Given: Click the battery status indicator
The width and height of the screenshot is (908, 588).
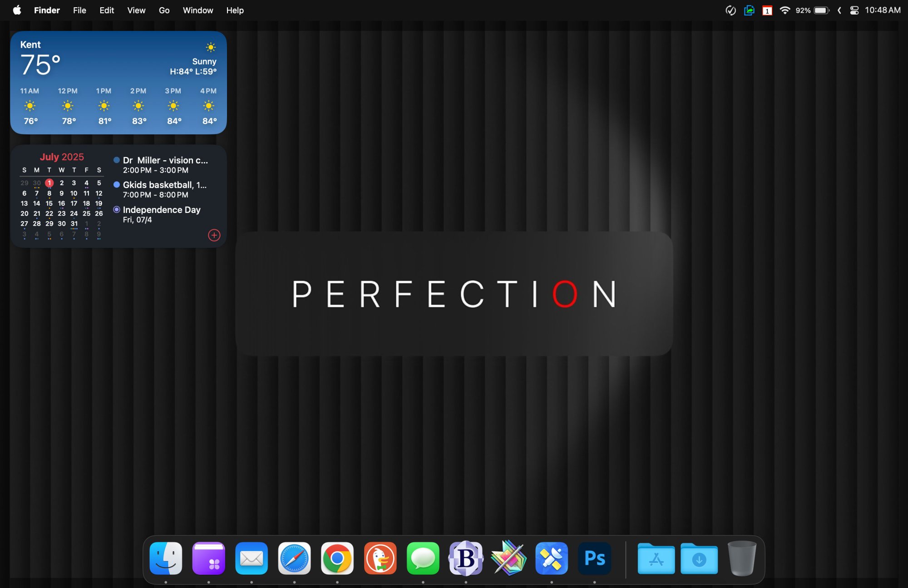Looking at the screenshot, I should [x=821, y=10].
